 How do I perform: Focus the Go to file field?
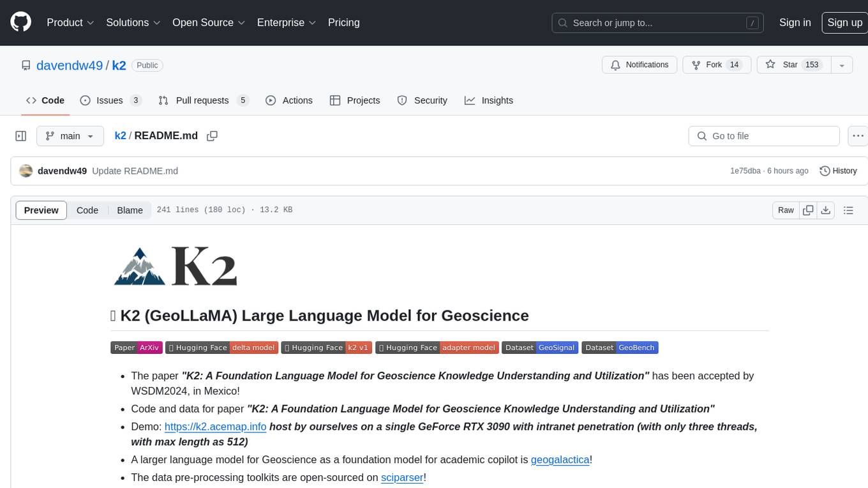tap(764, 136)
